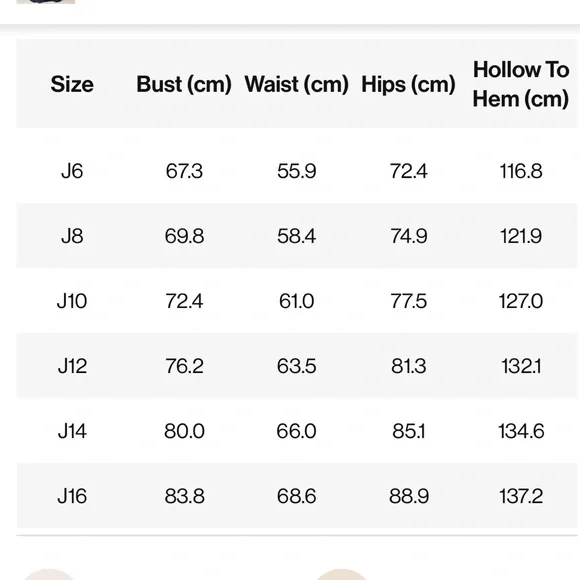This screenshot has height=580, width=580.
Task: Click the product thumbnail at top left
Action: (x=46, y=2)
